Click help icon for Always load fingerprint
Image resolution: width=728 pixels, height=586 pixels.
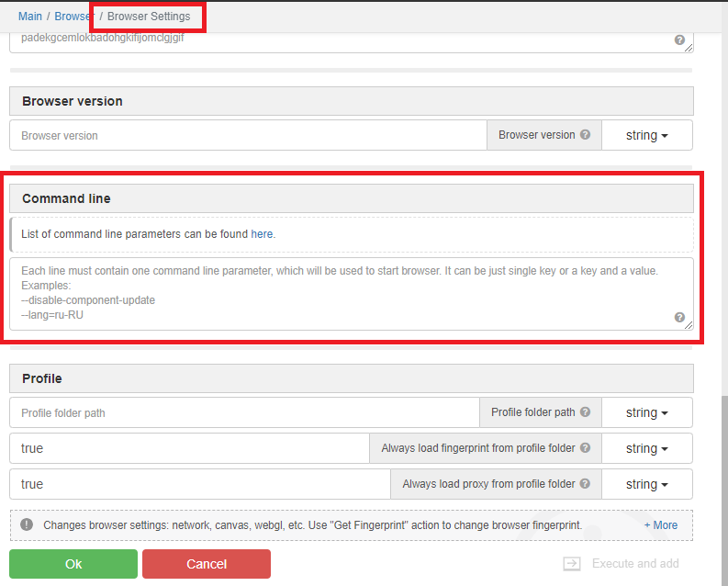tap(585, 448)
